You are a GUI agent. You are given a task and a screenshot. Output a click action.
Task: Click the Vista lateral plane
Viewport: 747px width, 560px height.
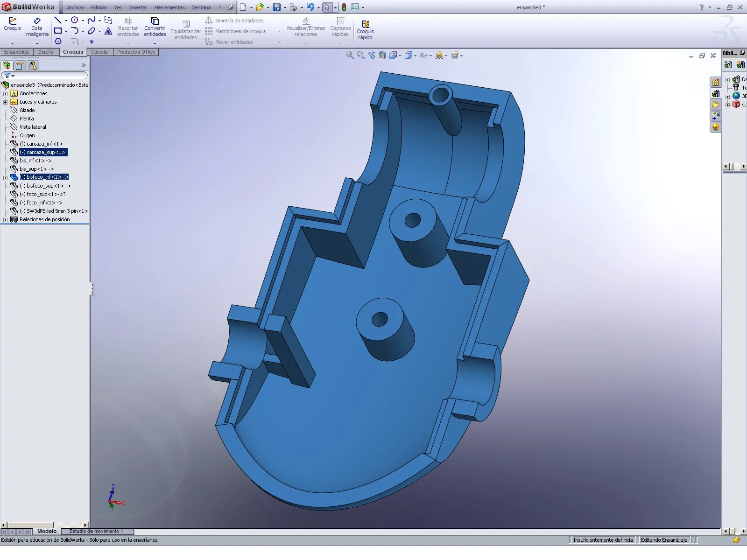click(33, 127)
